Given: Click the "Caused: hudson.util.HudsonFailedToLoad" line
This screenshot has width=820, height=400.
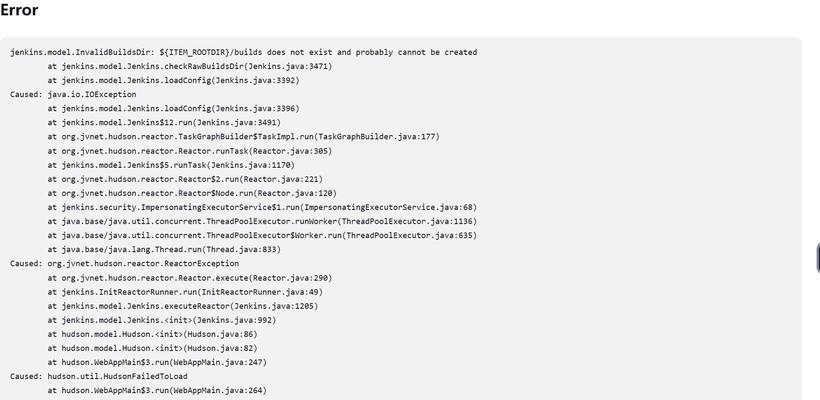Looking at the screenshot, I should coord(99,377).
